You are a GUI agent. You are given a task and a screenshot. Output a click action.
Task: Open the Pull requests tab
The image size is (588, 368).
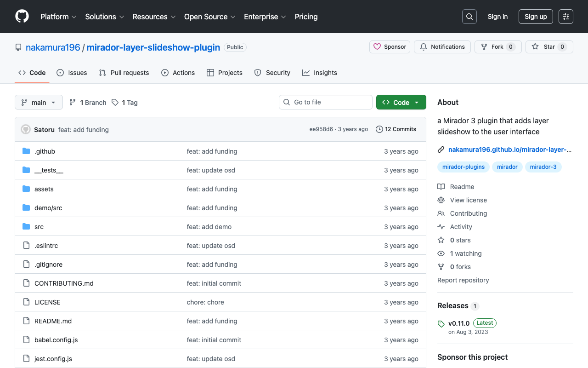[124, 73]
